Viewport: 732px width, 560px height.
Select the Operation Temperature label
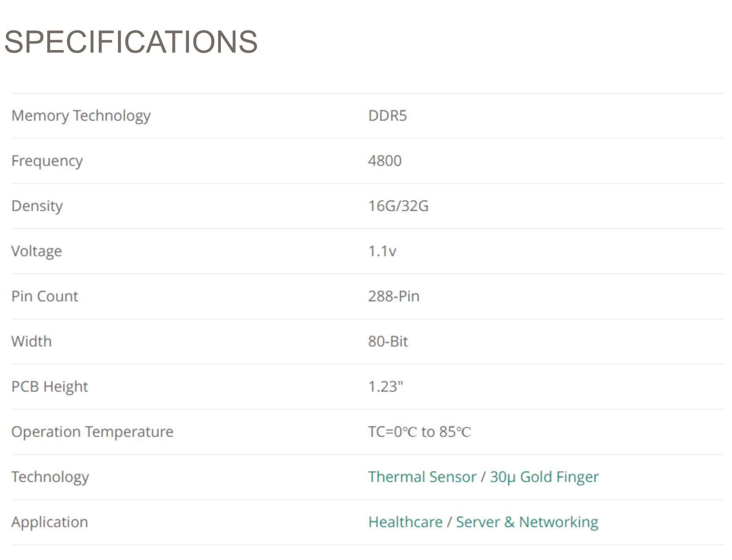point(92,432)
